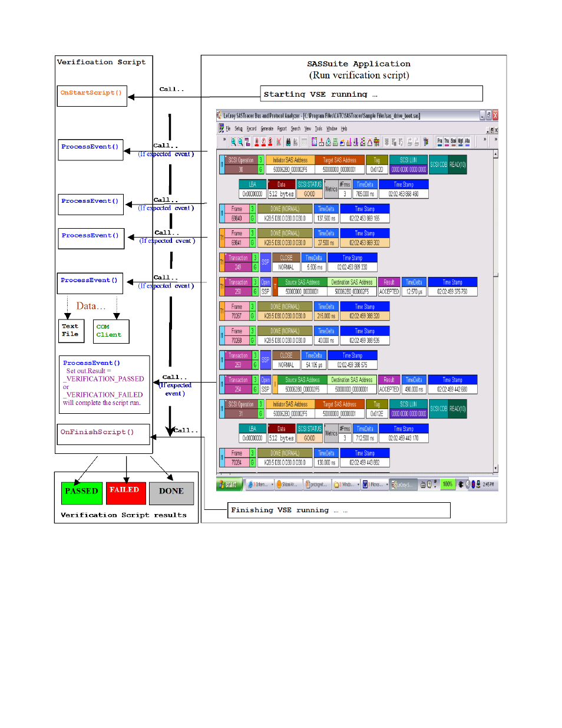Toggle the Ata level button

coord(467,141)
